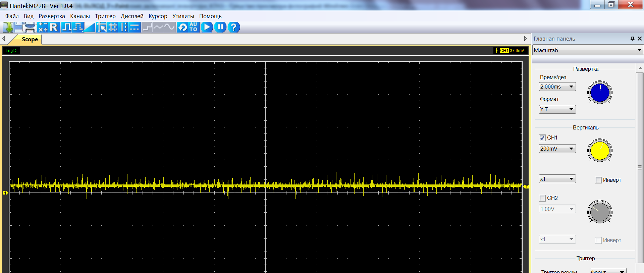The width and height of the screenshot is (644, 273).
Task: Open the Триггер режим dropdown
Action: (608, 271)
